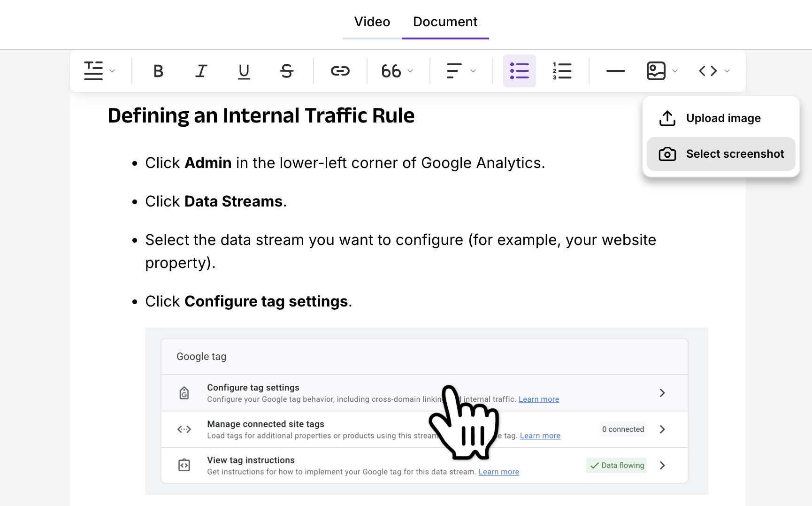
Task: Open the text style heading tool
Action: coord(93,71)
